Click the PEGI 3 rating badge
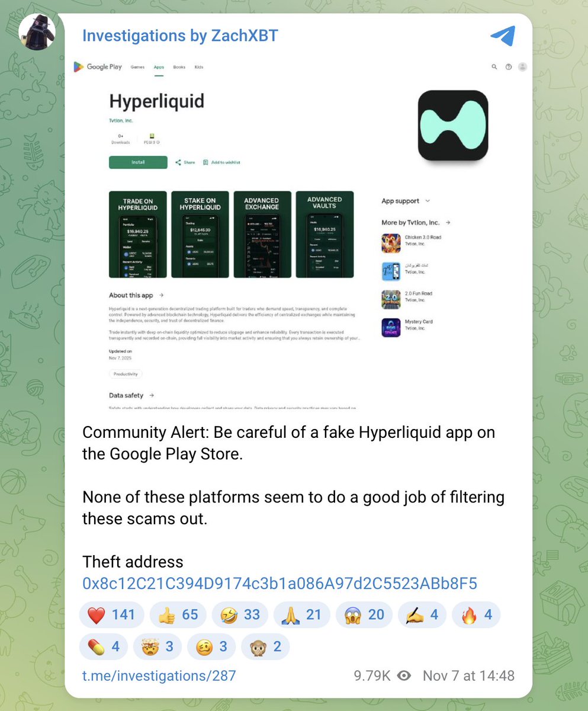The height and width of the screenshot is (711, 588). 152,139
